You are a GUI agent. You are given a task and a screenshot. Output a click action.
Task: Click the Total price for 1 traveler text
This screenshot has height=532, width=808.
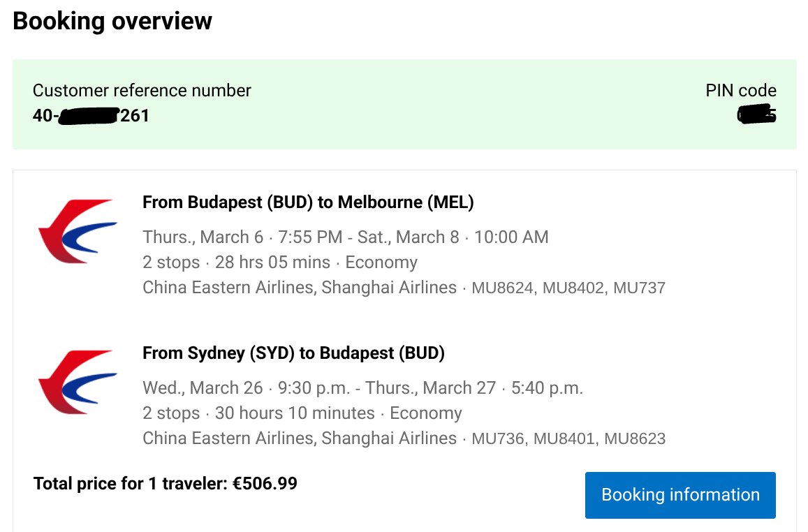click(165, 484)
